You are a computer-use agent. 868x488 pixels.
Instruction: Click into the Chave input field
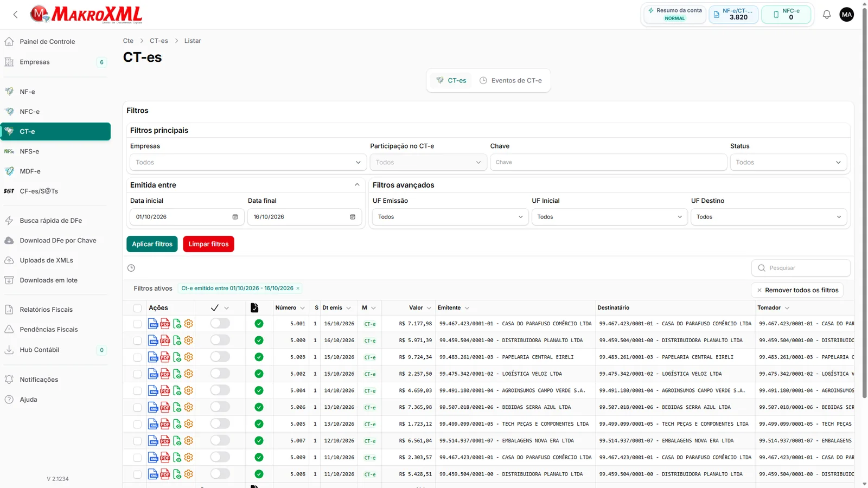point(608,162)
